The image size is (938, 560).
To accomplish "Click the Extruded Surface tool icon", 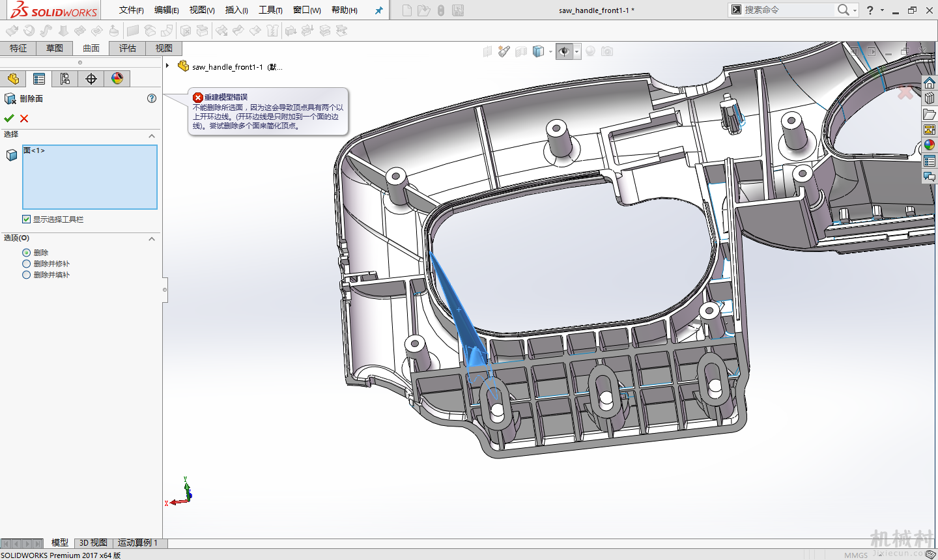I will 12,31.
